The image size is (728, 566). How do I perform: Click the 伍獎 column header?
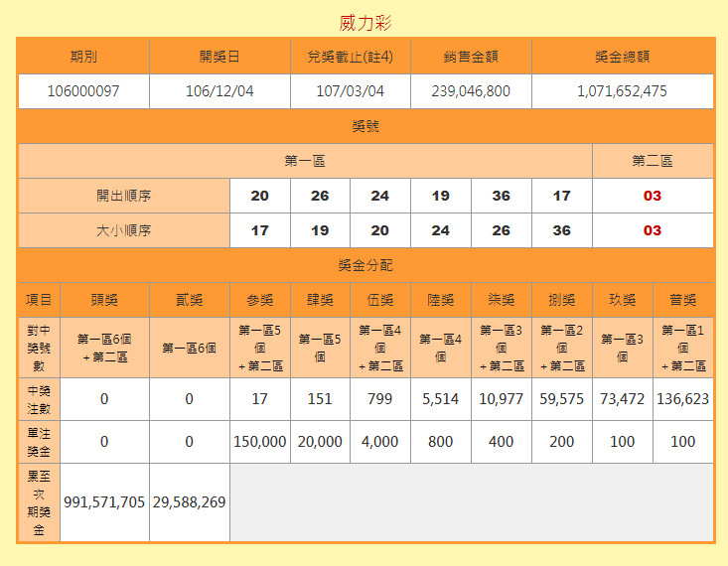[379, 300]
